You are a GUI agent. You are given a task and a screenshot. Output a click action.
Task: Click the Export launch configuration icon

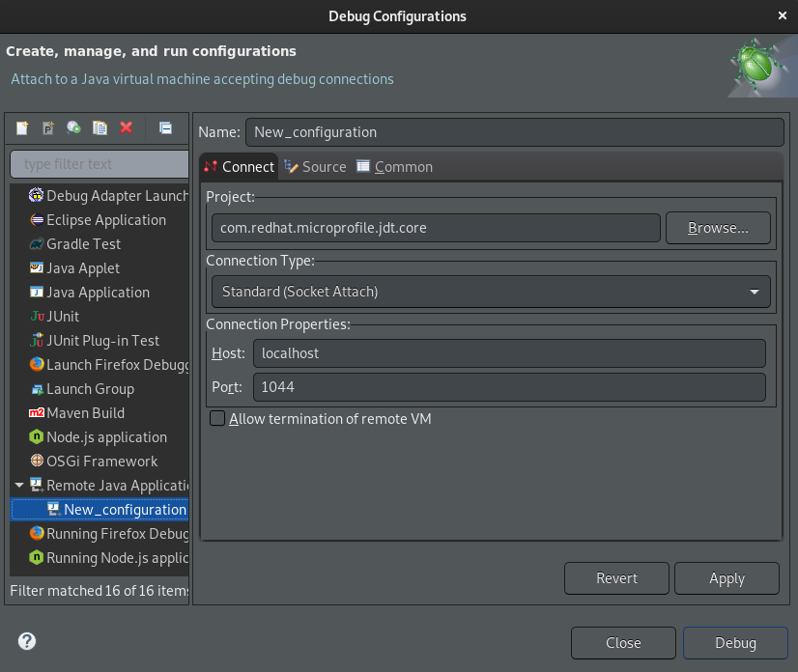[x=73, y=127]
